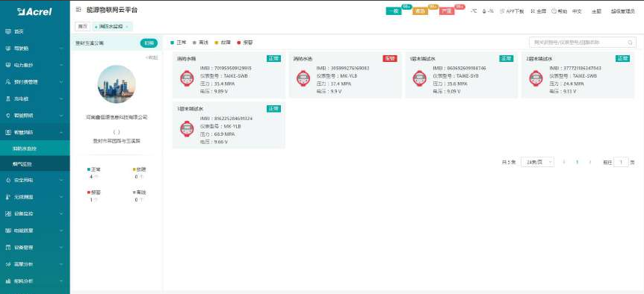Image resolution: width=644 pixels, height=294 pixels.
Task: Click the red 严重 alarm badge button
Action: coord(447,11)
